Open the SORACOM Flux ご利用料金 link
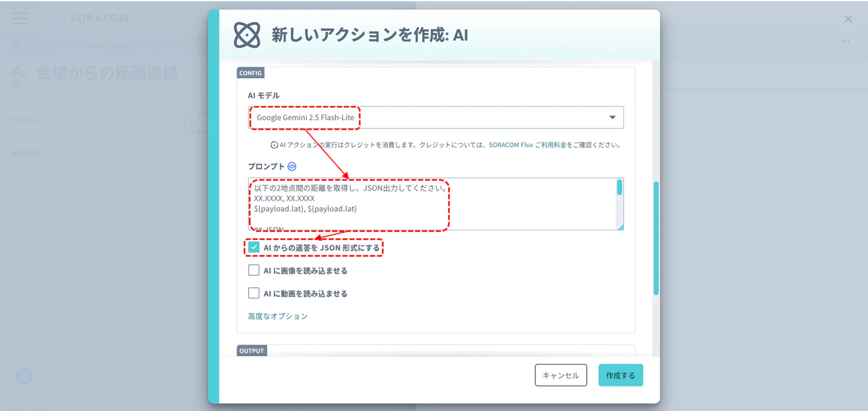 [528, 145]
